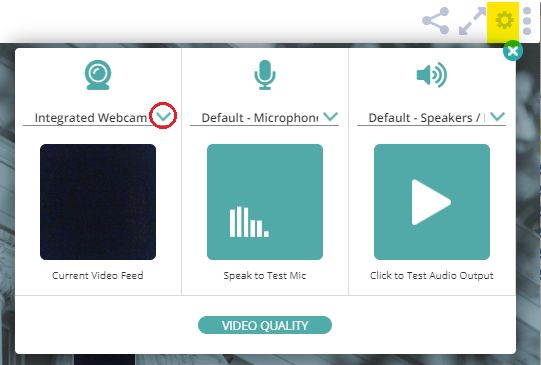541x365 pixels.
Task: Expand the Default Speakers dropdown arrow
Action: (x=498, y=116)
